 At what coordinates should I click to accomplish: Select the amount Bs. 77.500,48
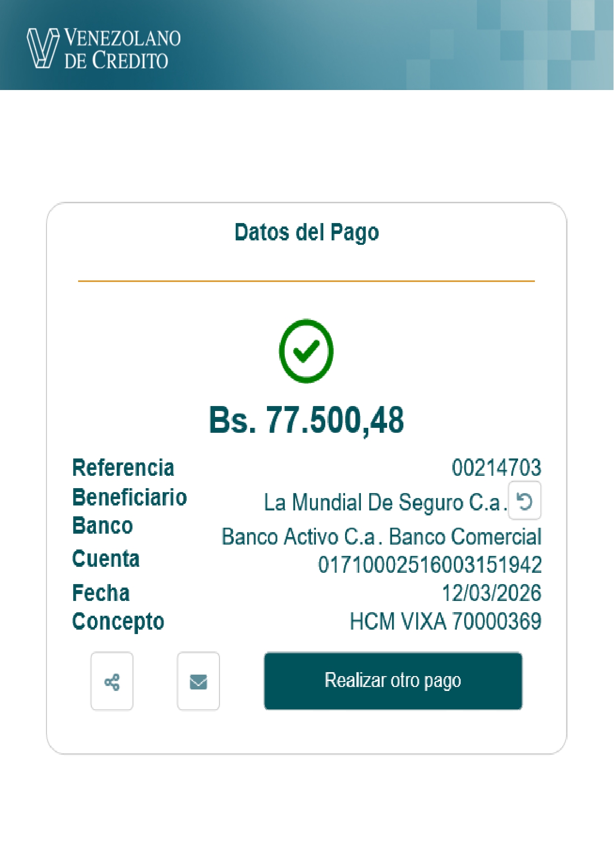click(x=307, y=420)
